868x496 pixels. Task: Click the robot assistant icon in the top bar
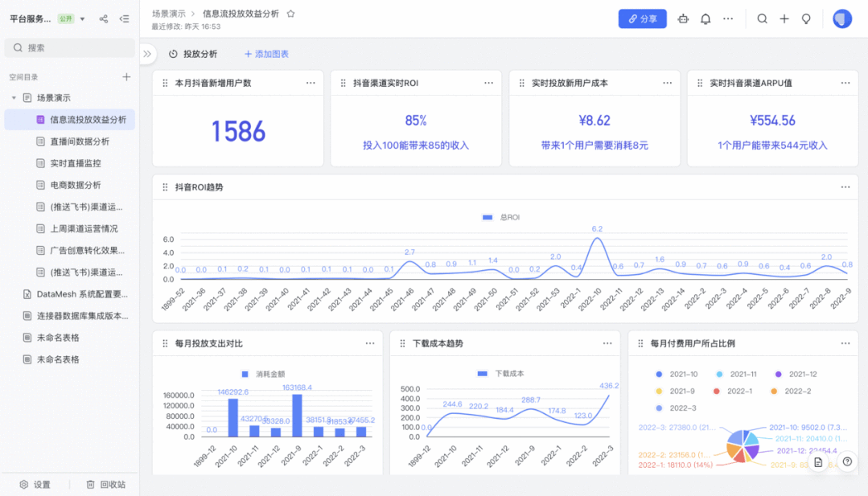click(683, 18)
